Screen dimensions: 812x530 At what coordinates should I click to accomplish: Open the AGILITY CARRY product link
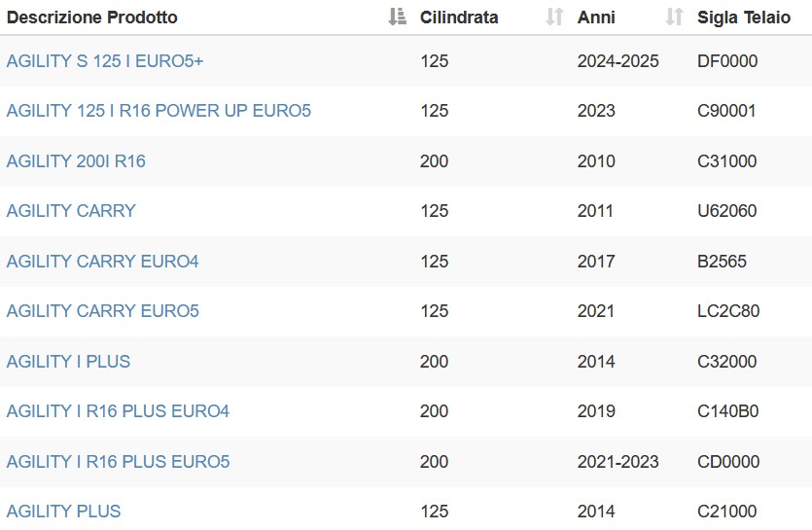tap(71, 211)
